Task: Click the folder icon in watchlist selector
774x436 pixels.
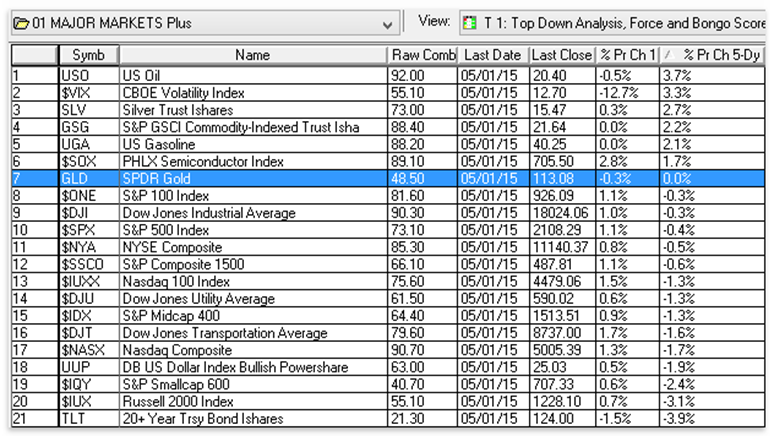Action: [21, 23]
